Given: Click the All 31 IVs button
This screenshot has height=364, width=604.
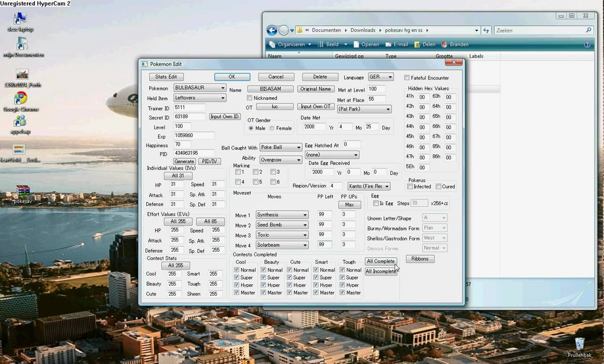Looking at the screenshot, I should tap(178, 175).
